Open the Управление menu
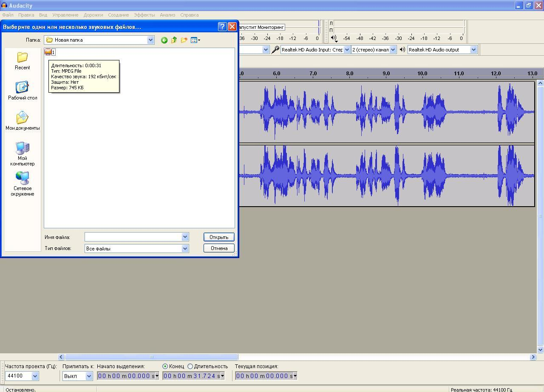The width and height of the screenshot is (544, 392). tap(65, 15)
